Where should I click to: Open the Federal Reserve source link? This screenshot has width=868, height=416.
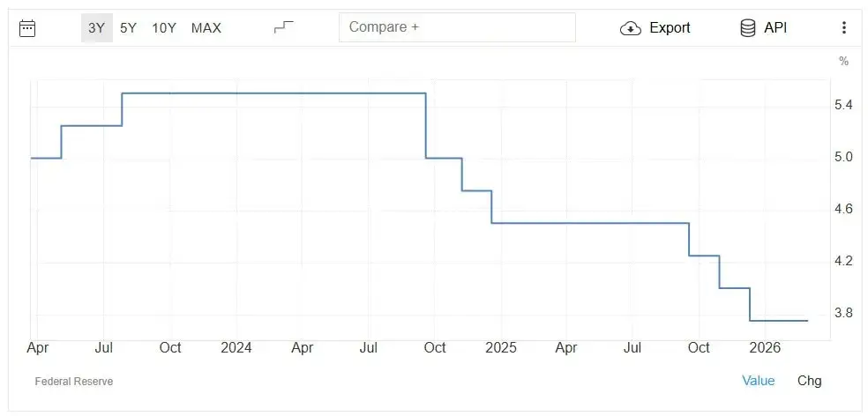pos(73,382)
